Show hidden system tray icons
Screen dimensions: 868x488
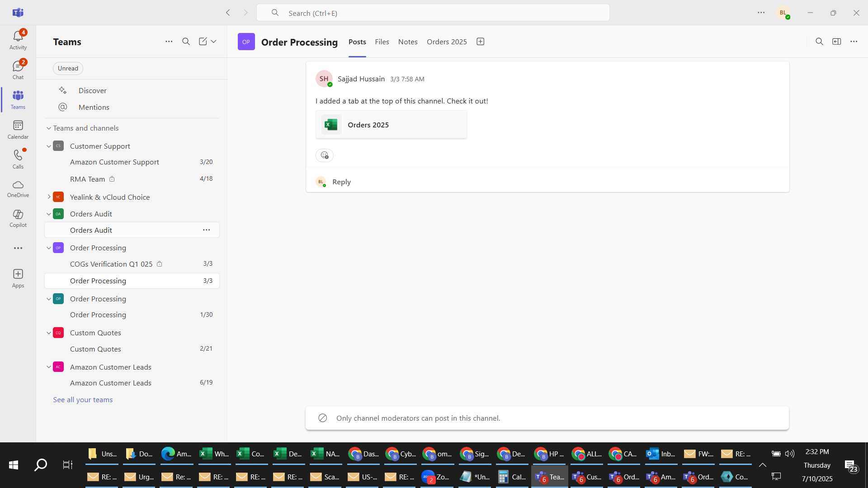762,465
